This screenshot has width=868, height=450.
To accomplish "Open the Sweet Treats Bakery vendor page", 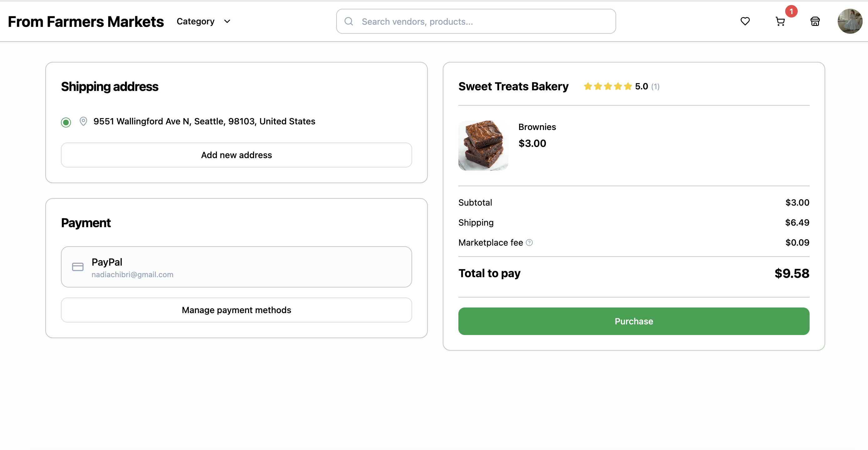I will click(513, 86).
